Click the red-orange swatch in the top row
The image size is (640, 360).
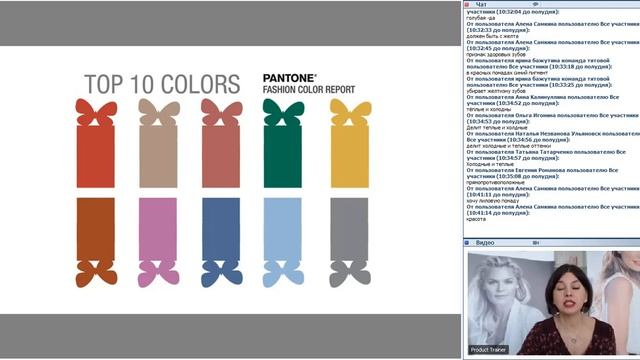click(x=96, y=156)
